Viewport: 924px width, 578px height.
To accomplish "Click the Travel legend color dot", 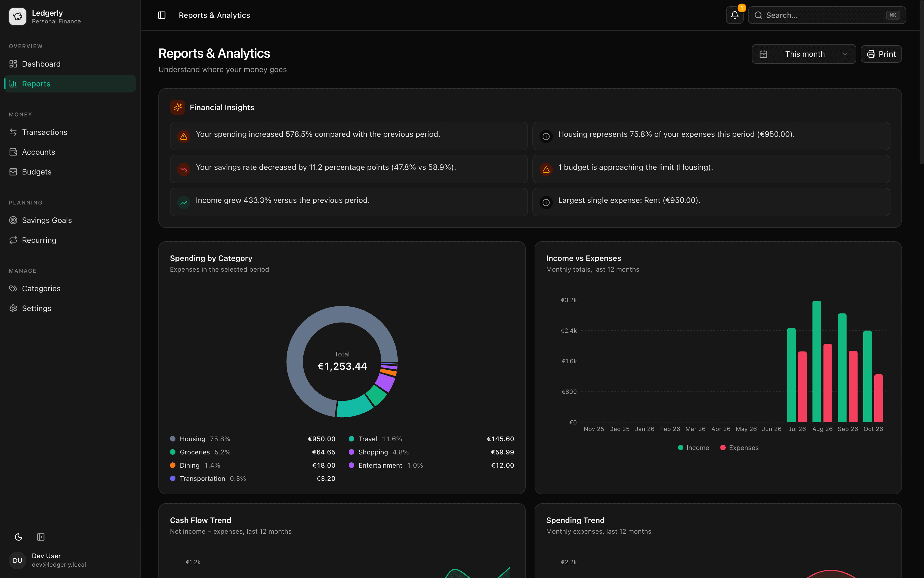I will point(351,439).
